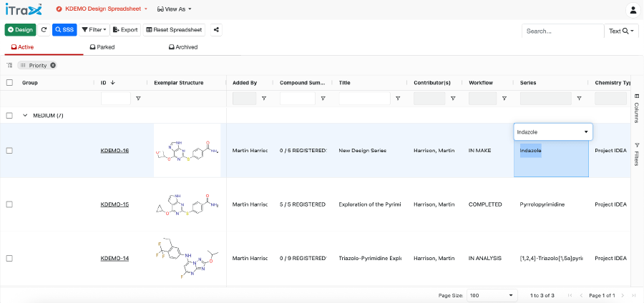Viewport: 644px width, 303px height.
Task: Click the highlighted Indazole series cell
Action: tap(551, 159)
